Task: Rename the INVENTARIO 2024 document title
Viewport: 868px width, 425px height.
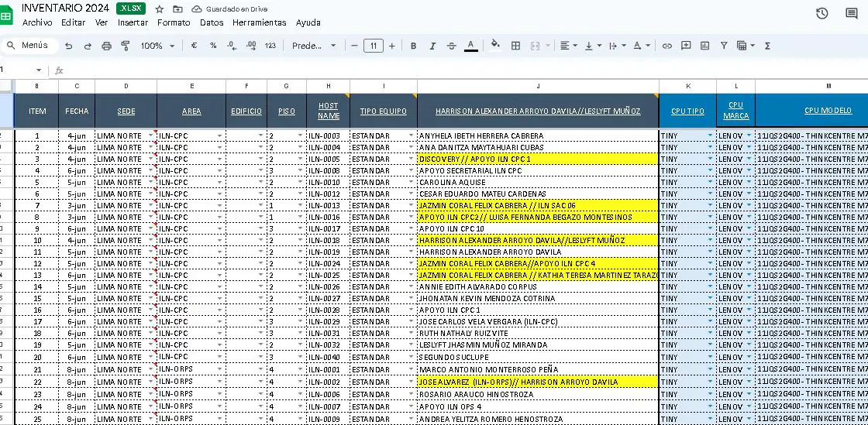Action: (65, 9)
